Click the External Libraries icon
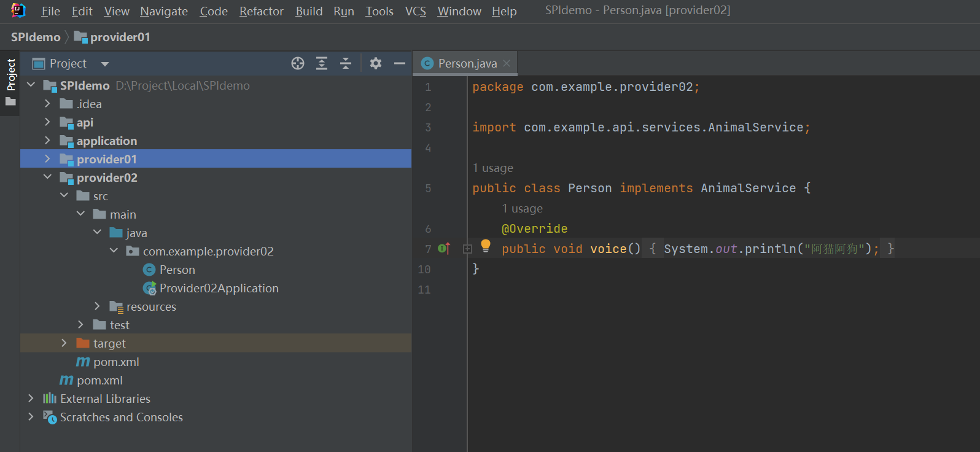The image size is (980, 452). [x=50, y=399]
